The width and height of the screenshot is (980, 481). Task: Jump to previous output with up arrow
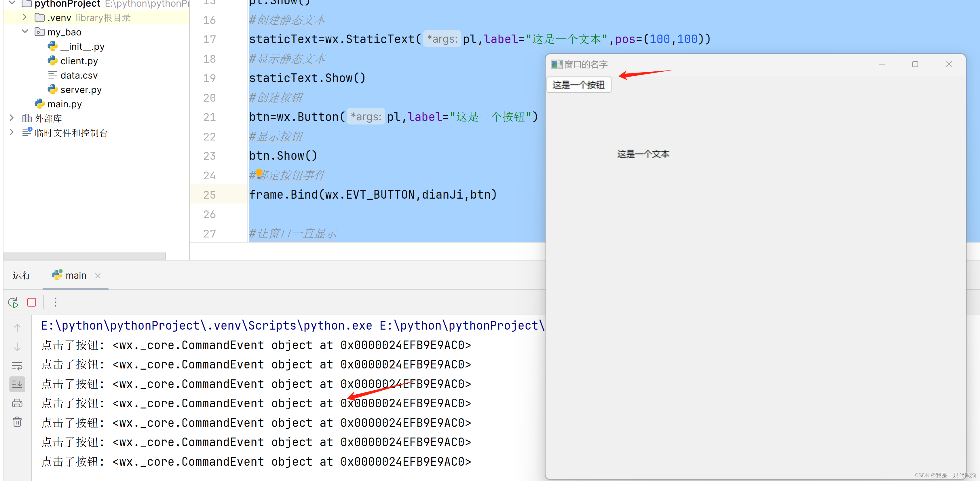(x=17, y=327)
